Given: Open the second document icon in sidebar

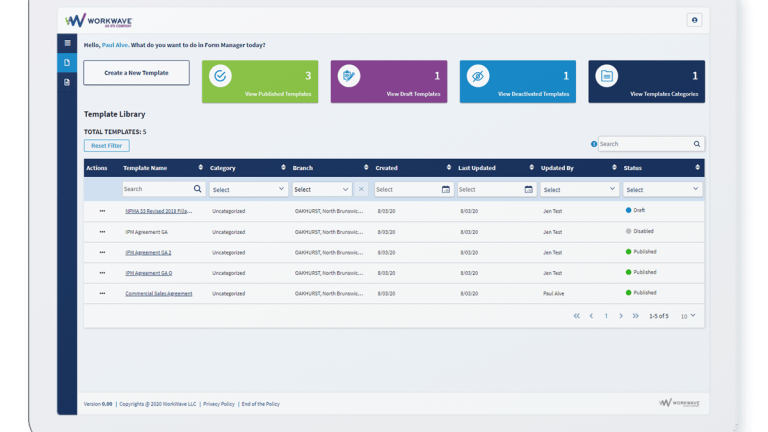Looking at the screenshot, I should pos(67,82).
